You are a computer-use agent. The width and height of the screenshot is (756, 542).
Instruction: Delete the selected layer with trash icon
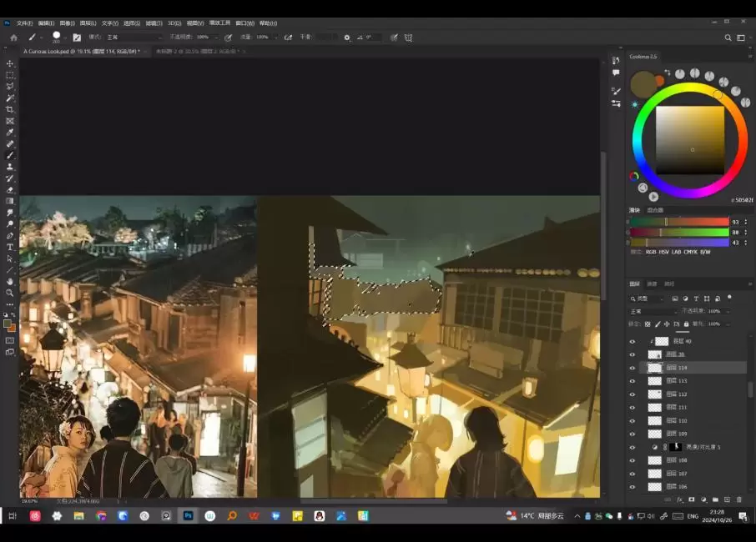pyautogui.click(x=739, y=500)
